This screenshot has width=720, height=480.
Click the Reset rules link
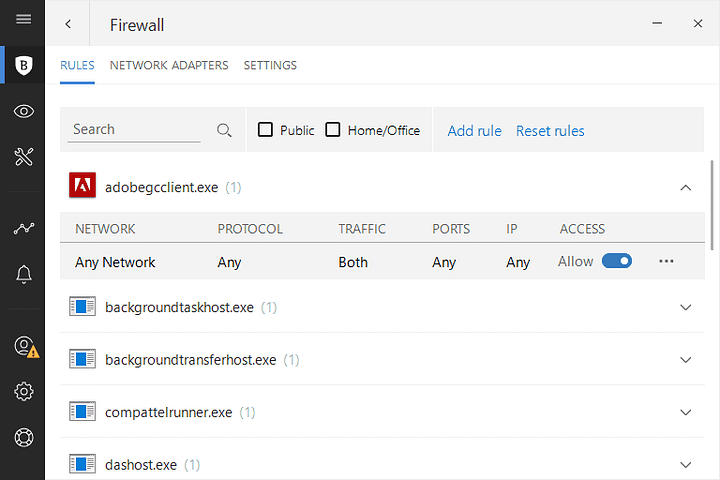pos(550,131)
